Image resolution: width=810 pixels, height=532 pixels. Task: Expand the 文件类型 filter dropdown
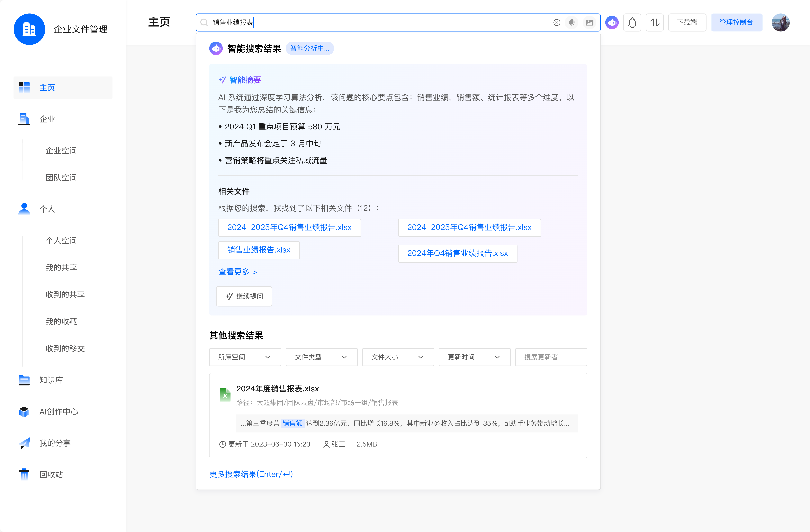tap(321, 357)
